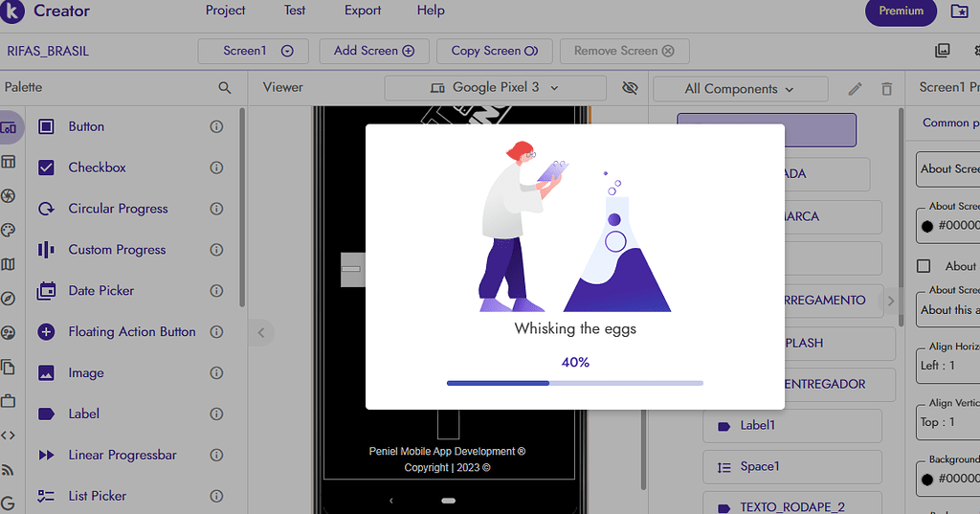Collapse the Palette panel with left chevron
This screenshot has height=514, width=980.
[261, 333]
